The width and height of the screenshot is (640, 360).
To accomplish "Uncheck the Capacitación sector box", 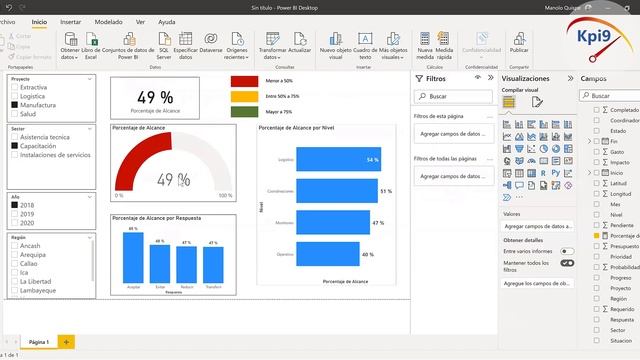I will pos(15,146).
